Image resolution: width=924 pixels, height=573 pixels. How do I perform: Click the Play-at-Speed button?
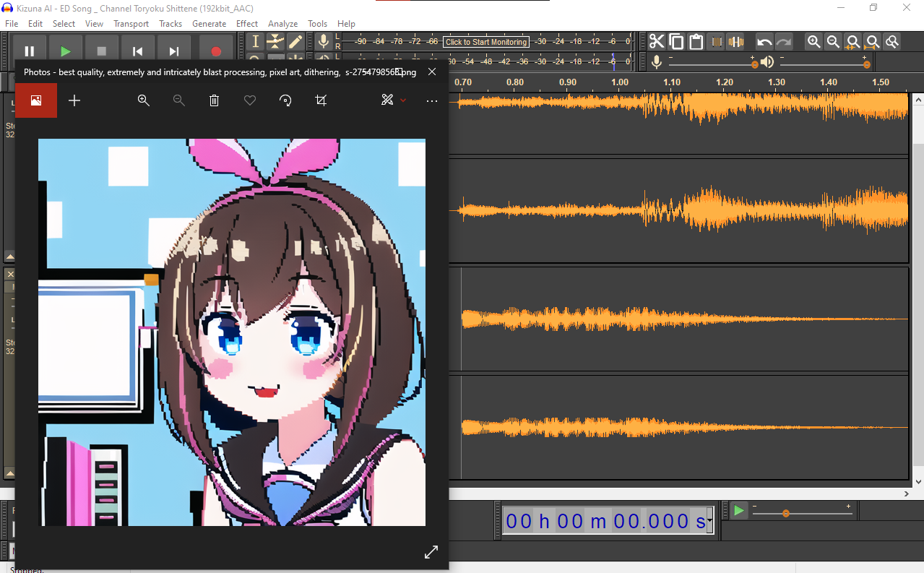[738, 511]
